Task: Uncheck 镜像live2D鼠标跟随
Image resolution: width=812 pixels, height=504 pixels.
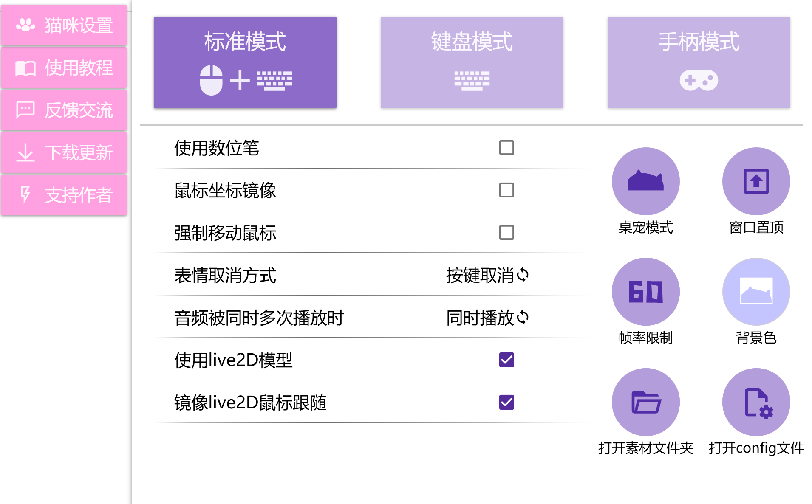Action: pyautogui.click(x=506, y=401)
